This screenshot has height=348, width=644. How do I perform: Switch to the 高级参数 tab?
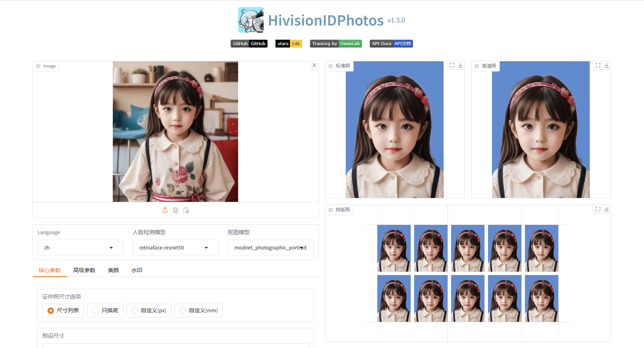click(x=84, y=270)
